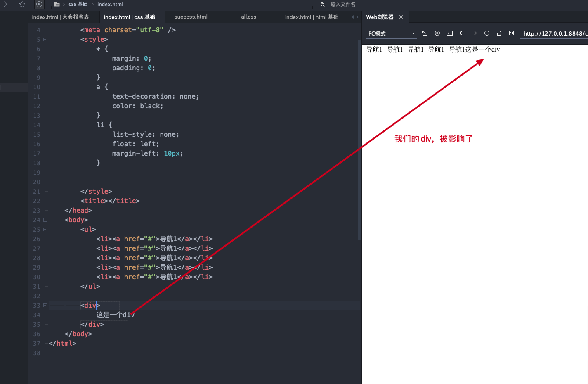Image resolution: width=588 pixels, height=384 pixels.
Task: Refresh the Web browser preview
Action: [487, 33]
